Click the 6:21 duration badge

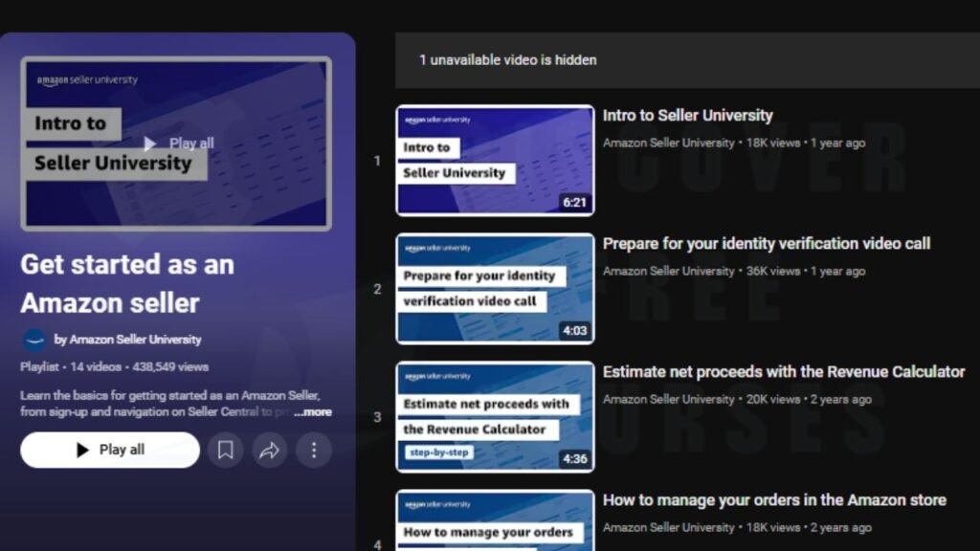pyautogui.click(x=574, y=203)
